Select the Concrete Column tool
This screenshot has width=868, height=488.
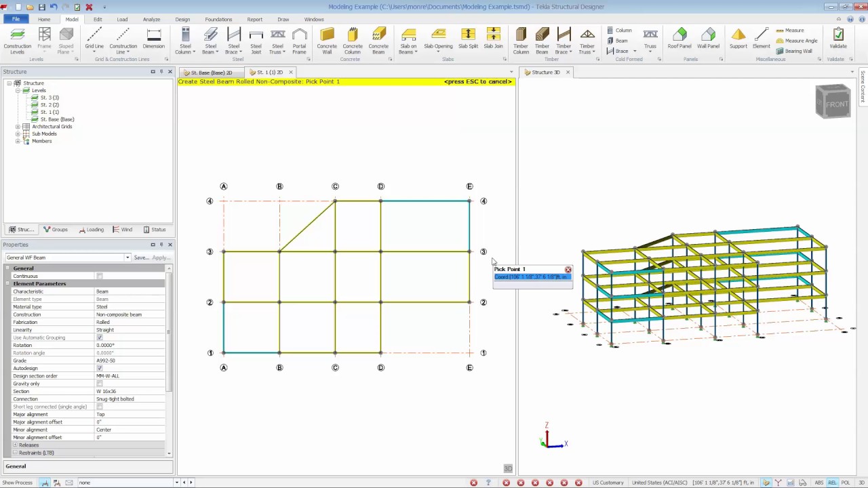click(x=352, y=41)
